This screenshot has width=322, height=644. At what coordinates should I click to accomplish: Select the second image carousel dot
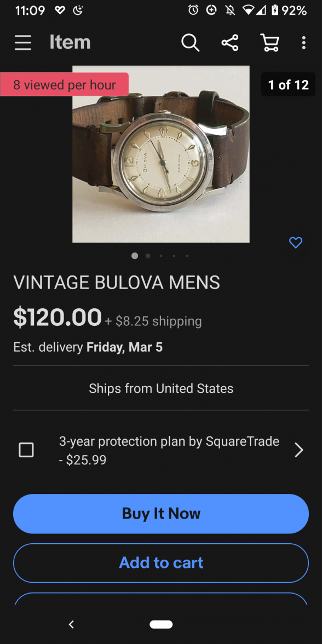coord(147,256)
